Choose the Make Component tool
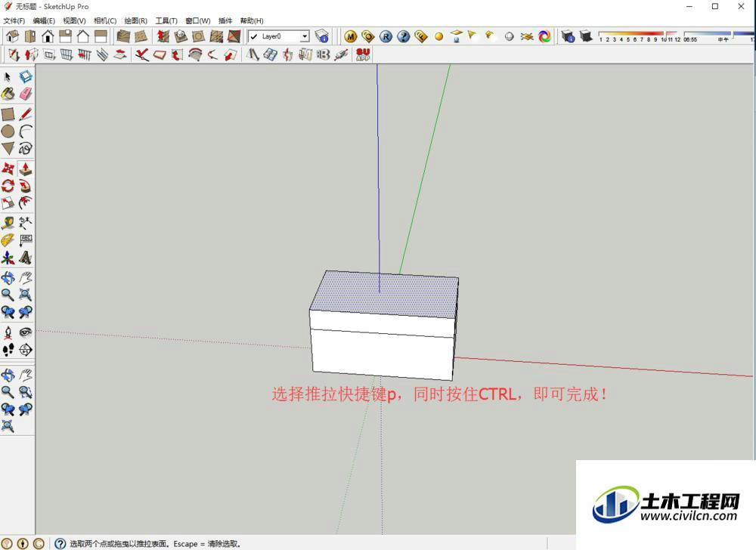Image resolution: width=756 pixels, height=550 pixels. click(x=26, y=77)
